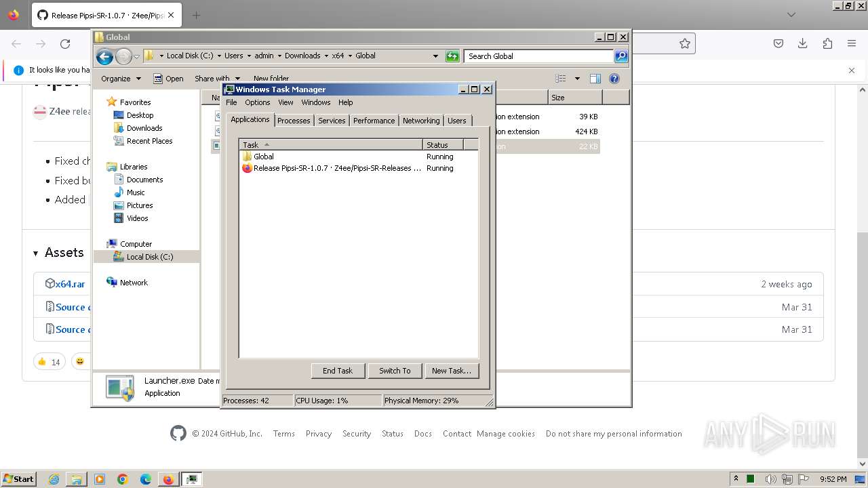Reload the Firefox page
The height and width of the screenshot is (488, 868).
click(65, 44)
